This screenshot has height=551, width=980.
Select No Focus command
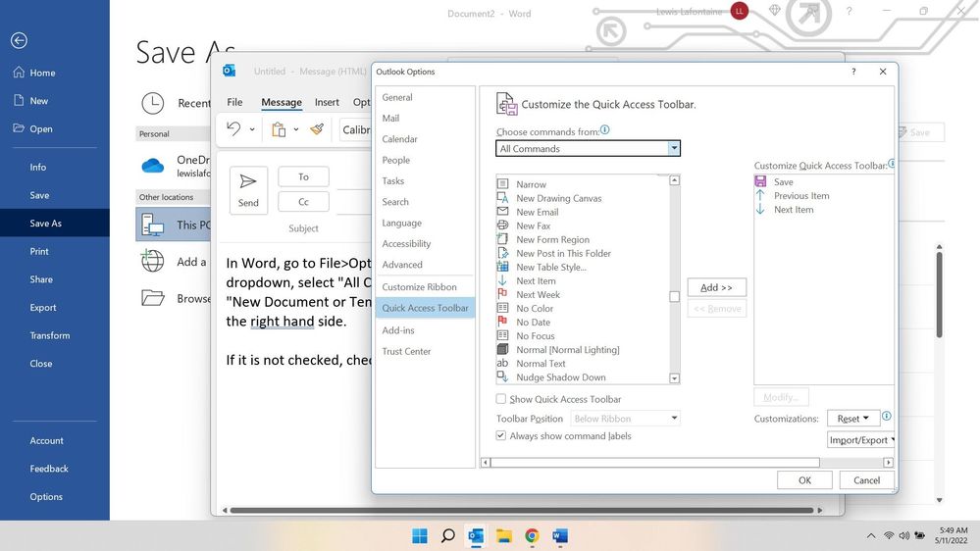pos(535,335)
